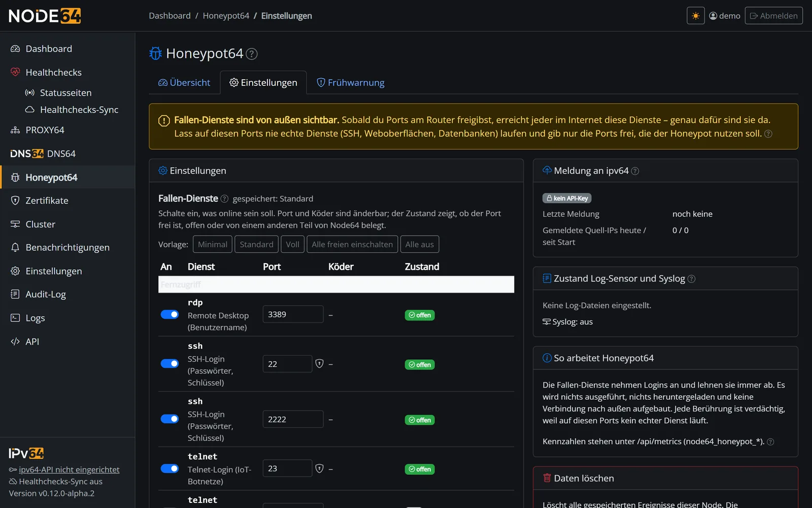
Task: Open the help icon next to Honeypot64 title
Action: coord(252,54)
